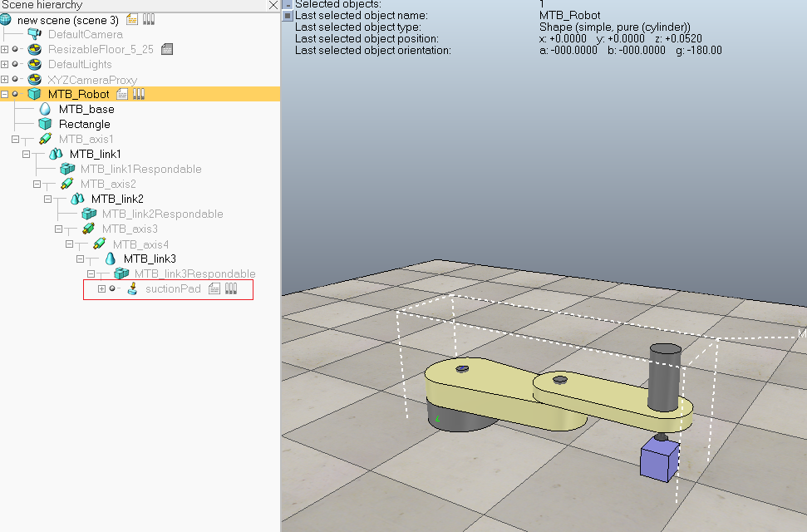
Task: Open MTB_Robot script parameters slider icon
Action: pyautogui.click(x=139, y=94)
